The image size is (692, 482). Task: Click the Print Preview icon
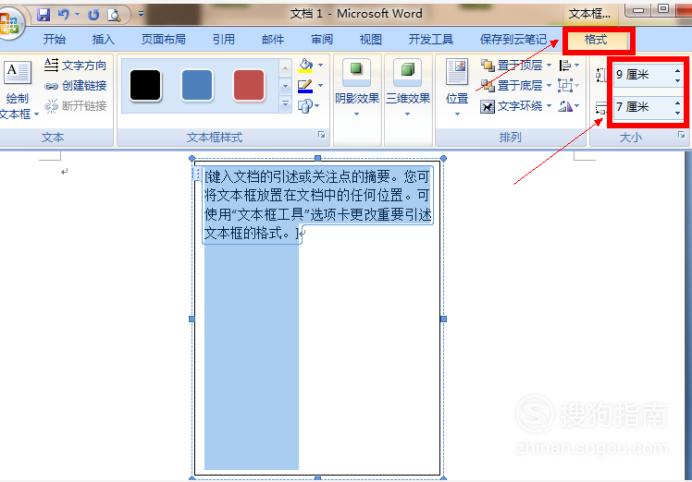(114, 15)
